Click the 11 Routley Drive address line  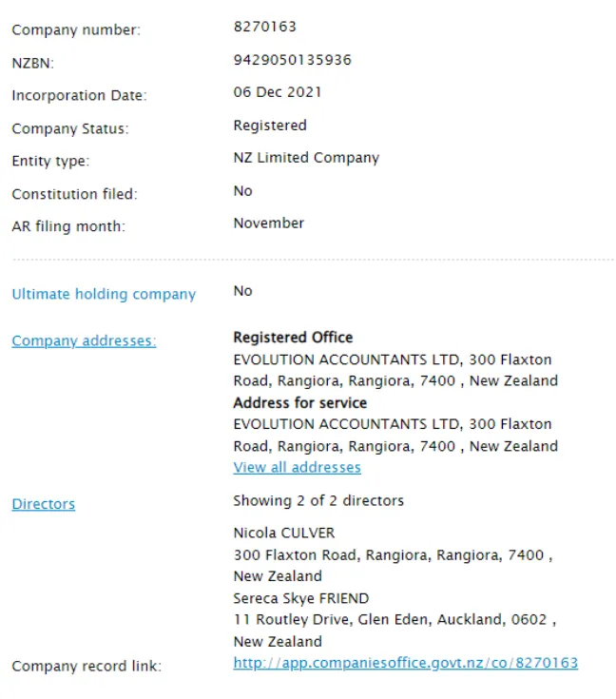[x=395, y=620]
